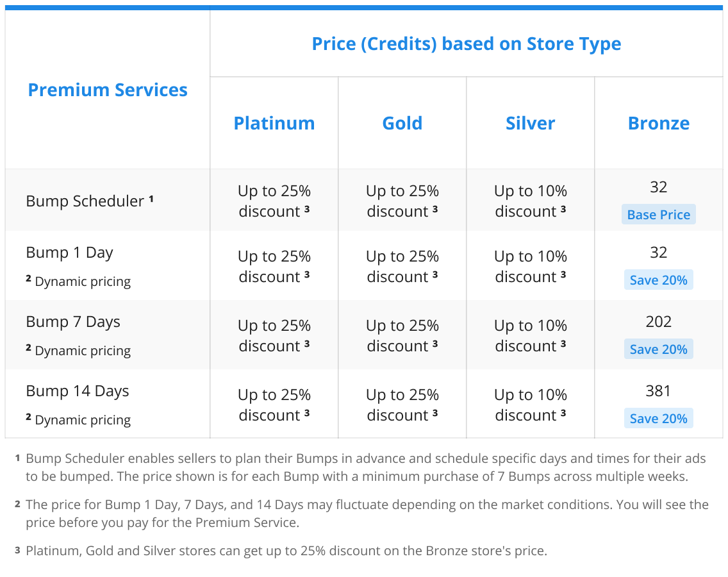Image resolution: width=728 pixels, height=577 pixels.
Task: Select the Bronze column header
Action: (659, 123)
